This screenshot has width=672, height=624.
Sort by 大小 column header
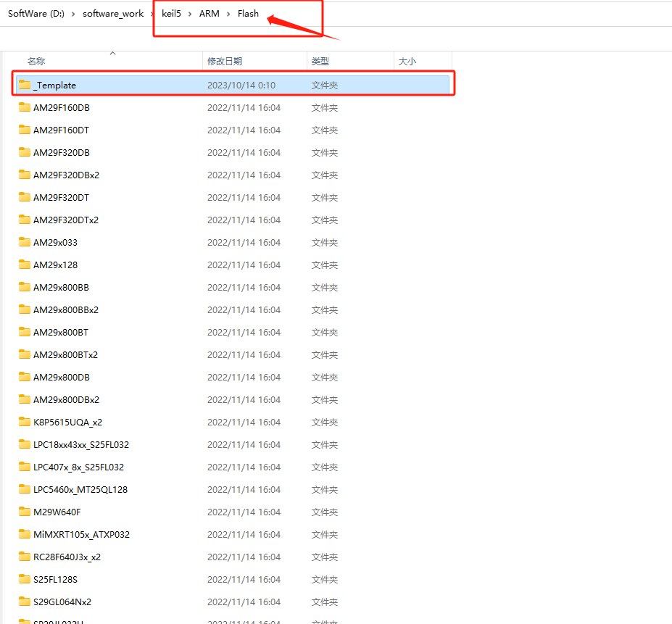coord(407,62)
